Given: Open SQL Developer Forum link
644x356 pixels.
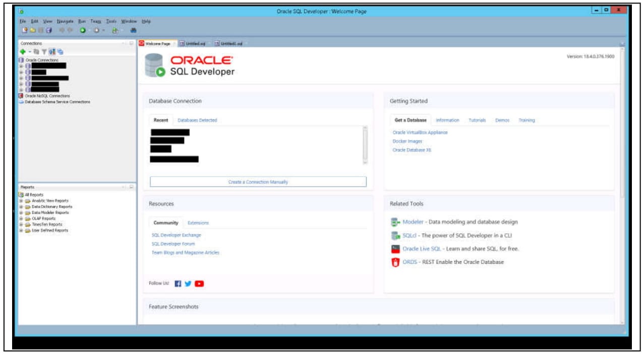Looking at the screenshot, I should pos(173,244).
